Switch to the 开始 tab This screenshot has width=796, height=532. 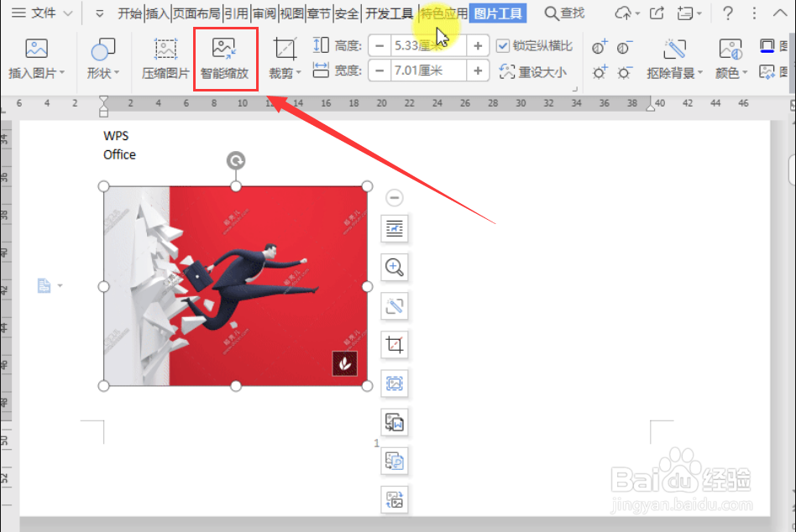(x=129, y=13)
